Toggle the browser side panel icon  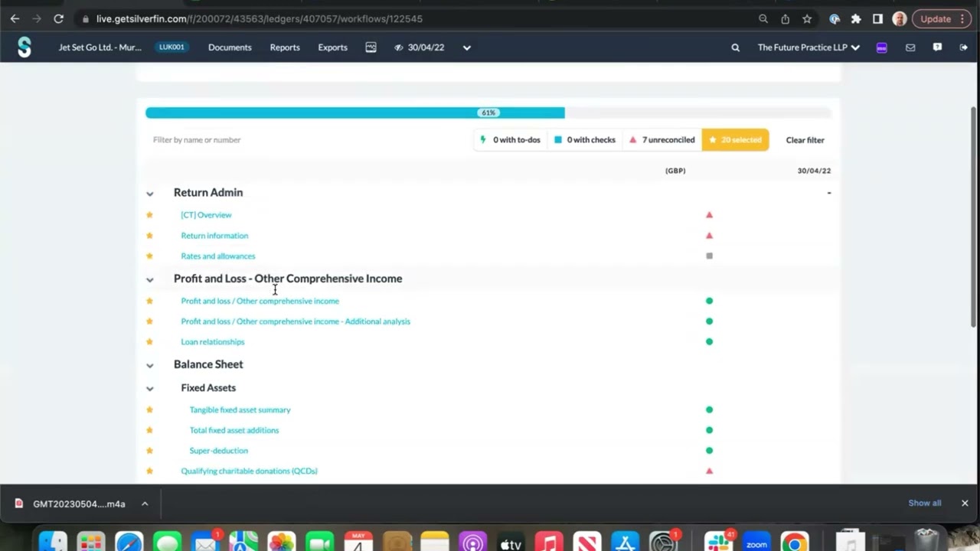[x=877, y=18]
